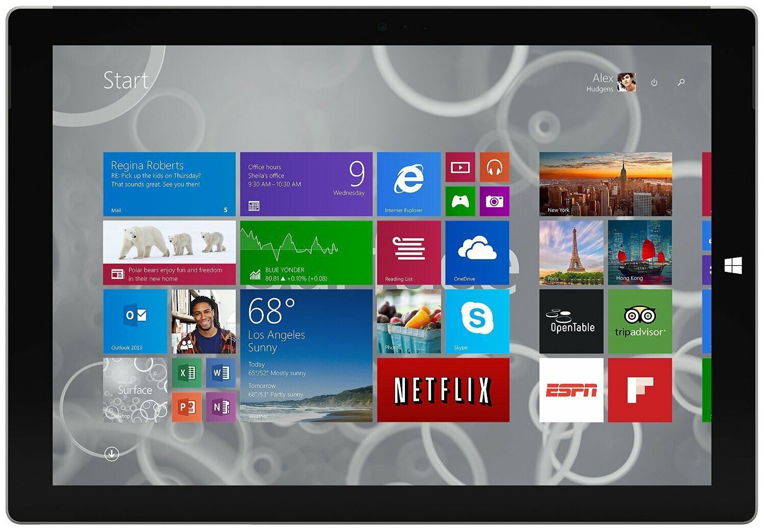Open the Video tile with play icon
This screenshot has height=532, width=764.
460,167
